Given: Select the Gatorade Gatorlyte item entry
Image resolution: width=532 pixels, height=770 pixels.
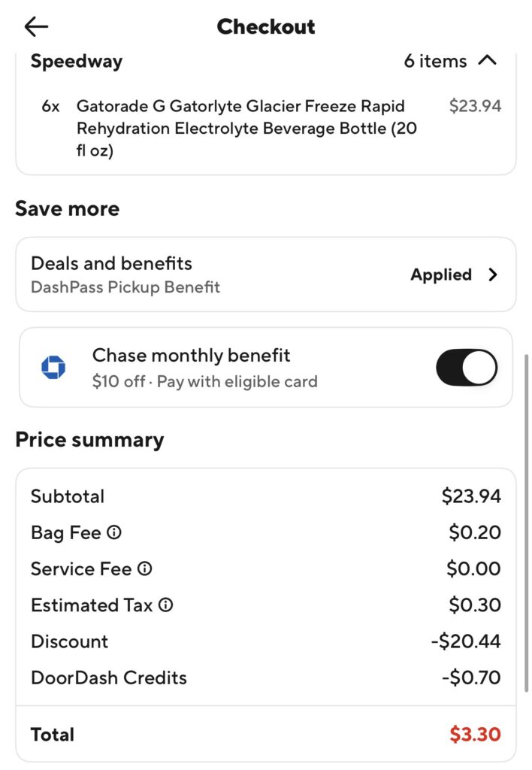Looking at the screenshot, I should click(246, 129).
